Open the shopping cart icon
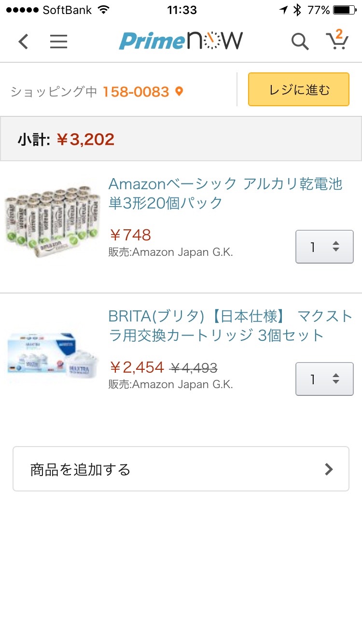This screenshot has height=644, width=362. coord(337,41)
